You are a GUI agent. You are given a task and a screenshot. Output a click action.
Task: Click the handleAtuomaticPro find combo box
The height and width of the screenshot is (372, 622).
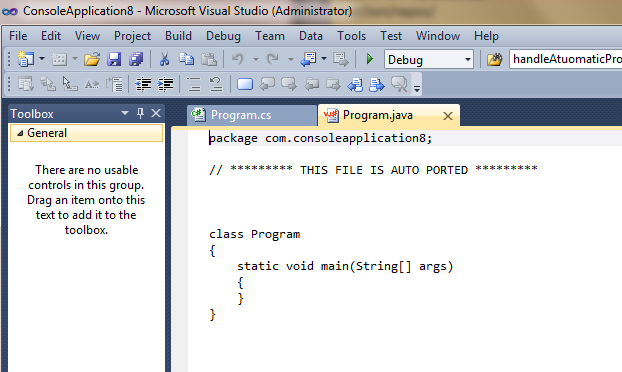tap(566, 59)
